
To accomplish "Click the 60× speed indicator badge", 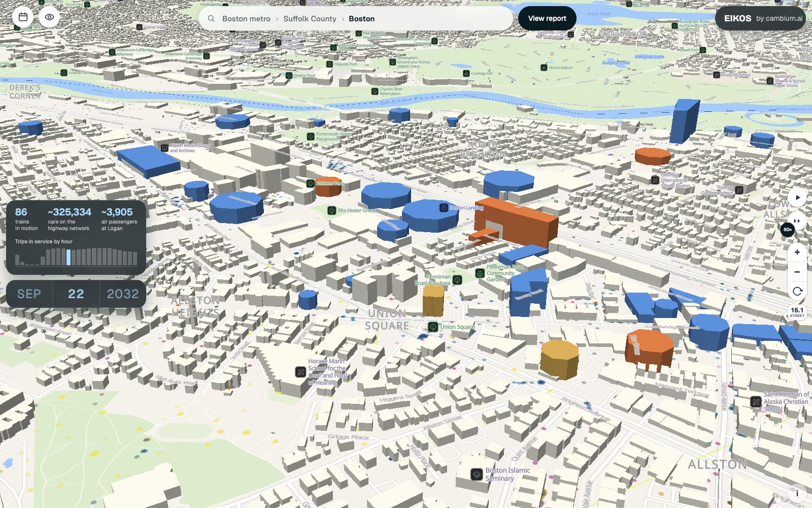I will (x=787, y=230).
